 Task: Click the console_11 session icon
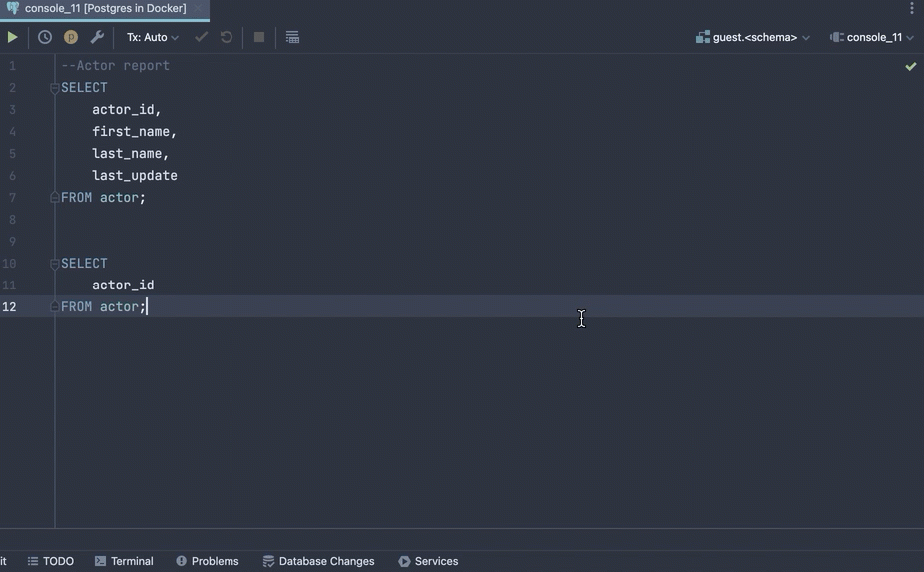point(837,37)
